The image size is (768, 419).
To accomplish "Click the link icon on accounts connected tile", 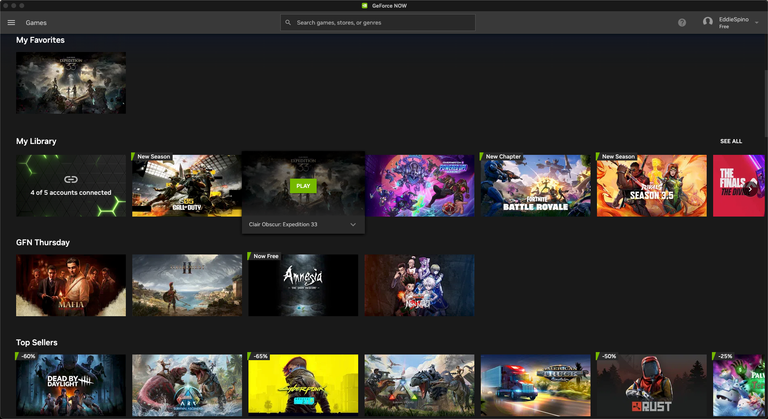I will (71, 179).
